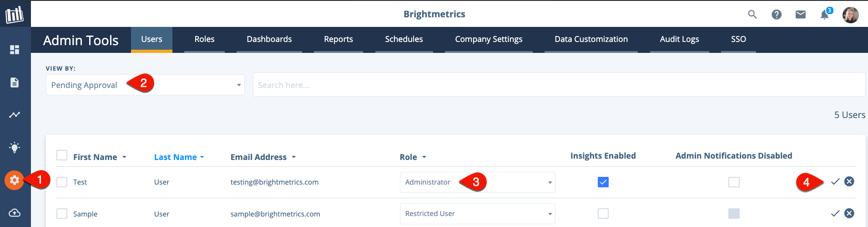Viewport: 868px width, 227px height.
Task: Open the Restricted User role dropdown
Action: click(477, 214)
